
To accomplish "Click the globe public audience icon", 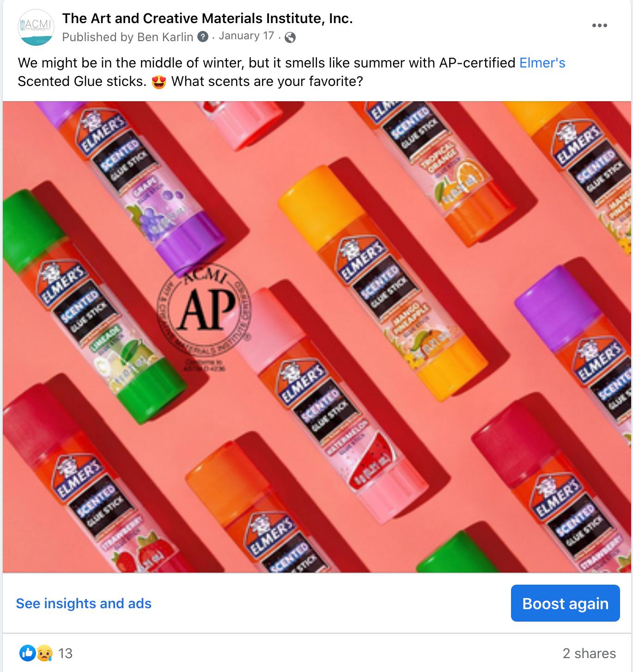I will point(290,37).
